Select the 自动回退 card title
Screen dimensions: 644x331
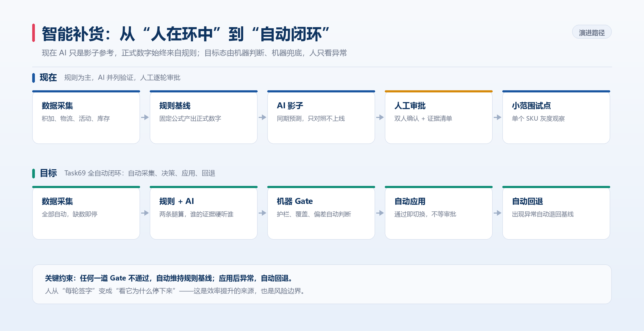point(528,201)
